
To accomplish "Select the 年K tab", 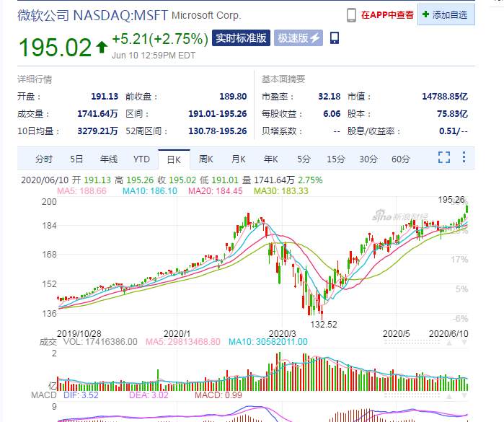I will 271,159.
